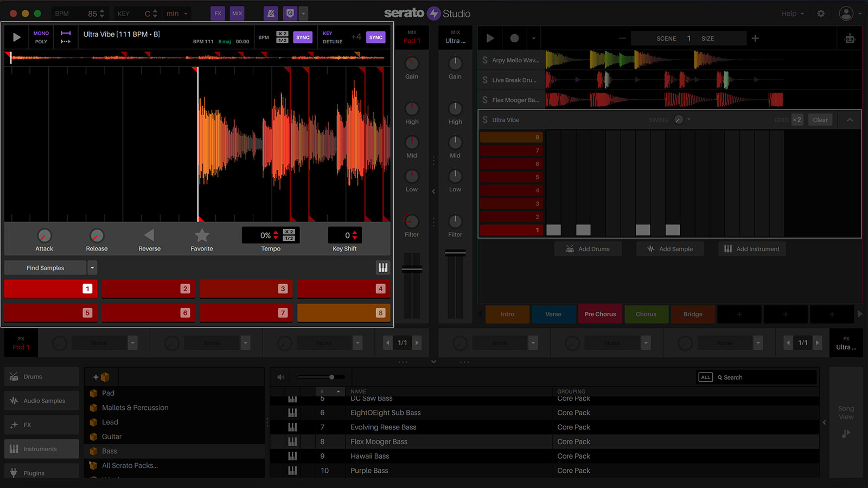Viewport: 868px width, 488px height.
Task: Click the BPM SYNC button
Action: pos(303,37)
